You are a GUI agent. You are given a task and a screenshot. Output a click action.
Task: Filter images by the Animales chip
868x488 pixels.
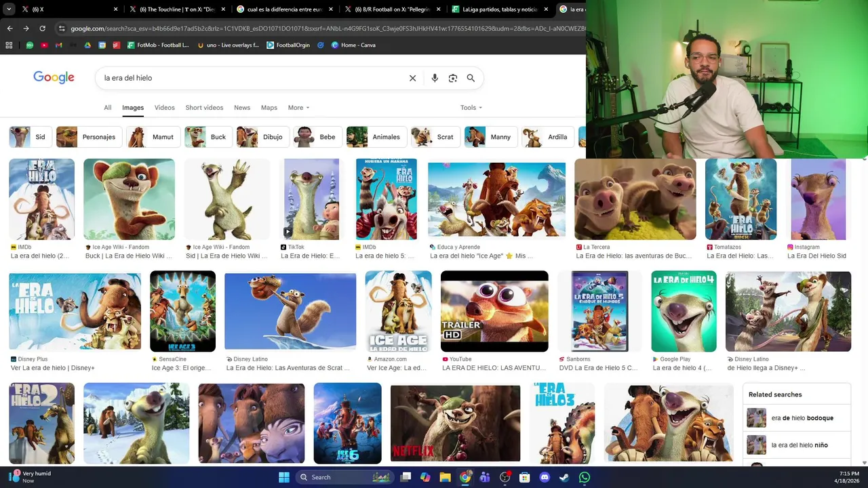[x=376, y=137]
